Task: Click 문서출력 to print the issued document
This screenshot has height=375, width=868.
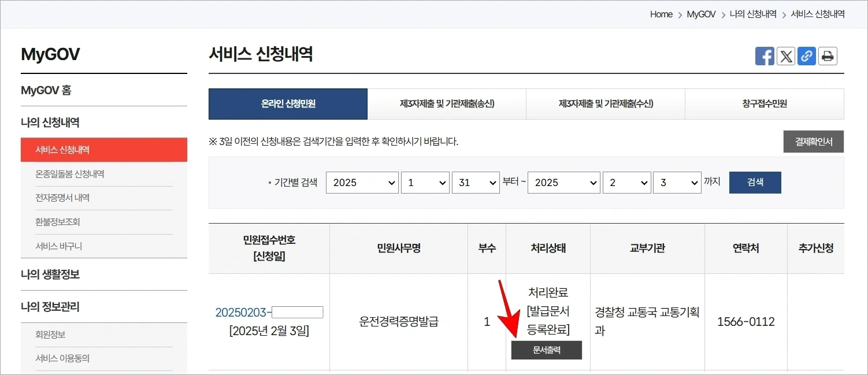Action: point(546,350)
